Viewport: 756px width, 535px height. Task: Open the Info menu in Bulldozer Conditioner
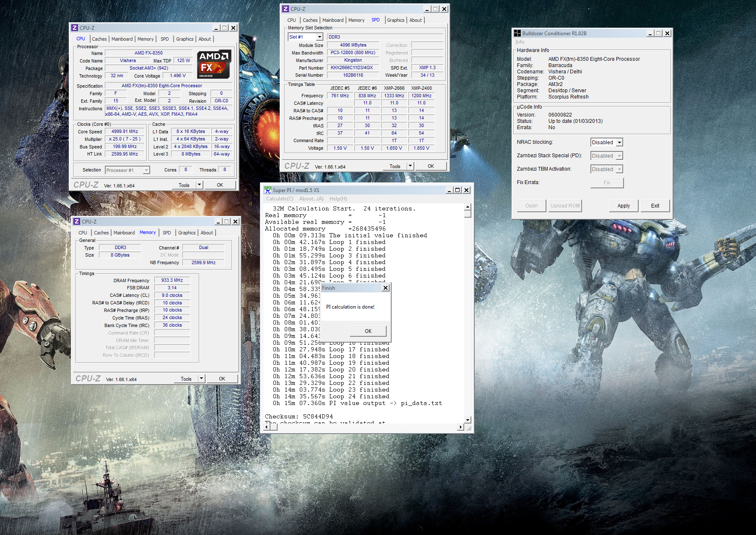[x=520, y=42]
